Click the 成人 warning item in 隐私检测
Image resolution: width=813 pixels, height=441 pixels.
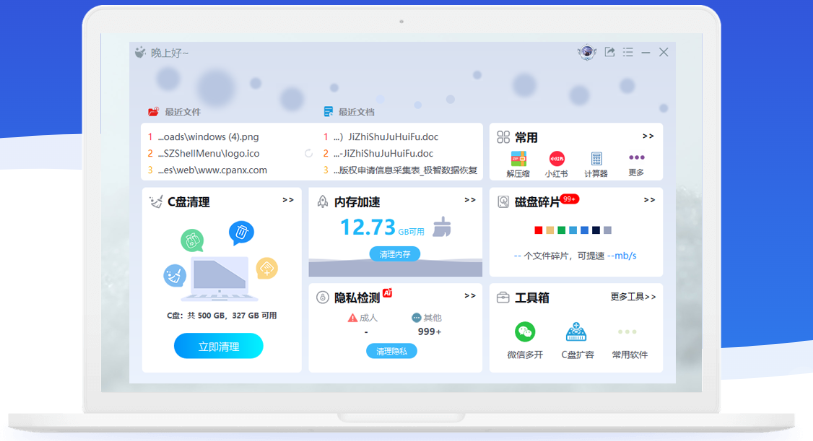pos(362,318)
